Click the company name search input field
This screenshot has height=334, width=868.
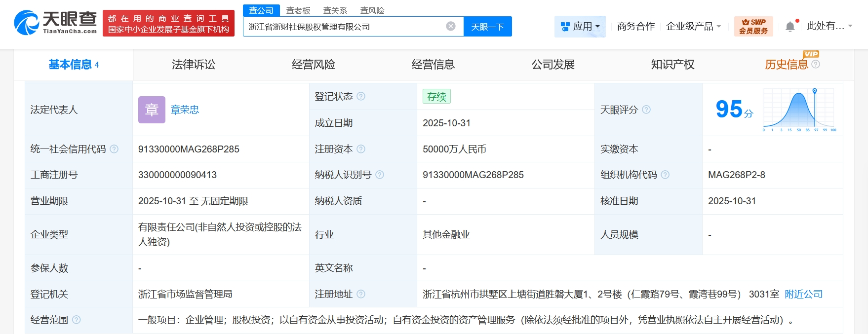[343, 27]
